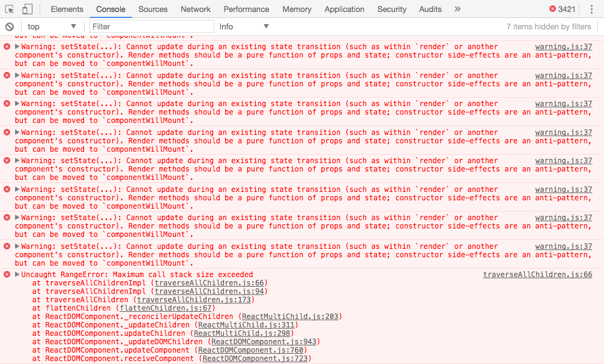The height and width of the screenshot is (364, 604).
Task: Open the Application panel tab
Action: [x=344, y=9]
